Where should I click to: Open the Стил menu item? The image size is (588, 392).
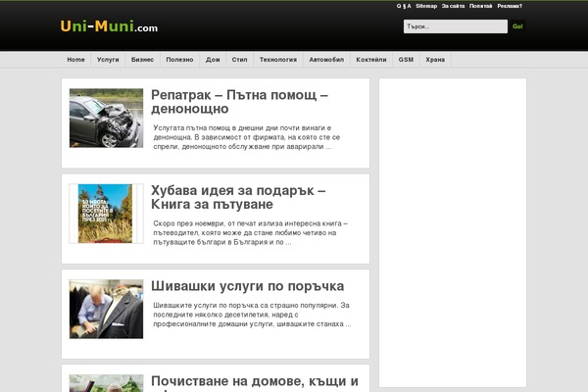point(239,60)
